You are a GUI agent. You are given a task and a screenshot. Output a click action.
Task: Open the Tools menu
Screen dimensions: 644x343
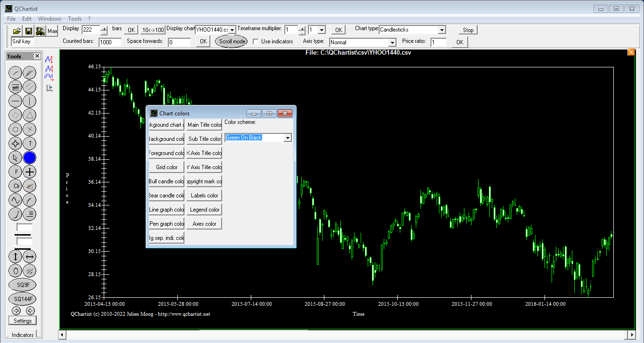74,19
